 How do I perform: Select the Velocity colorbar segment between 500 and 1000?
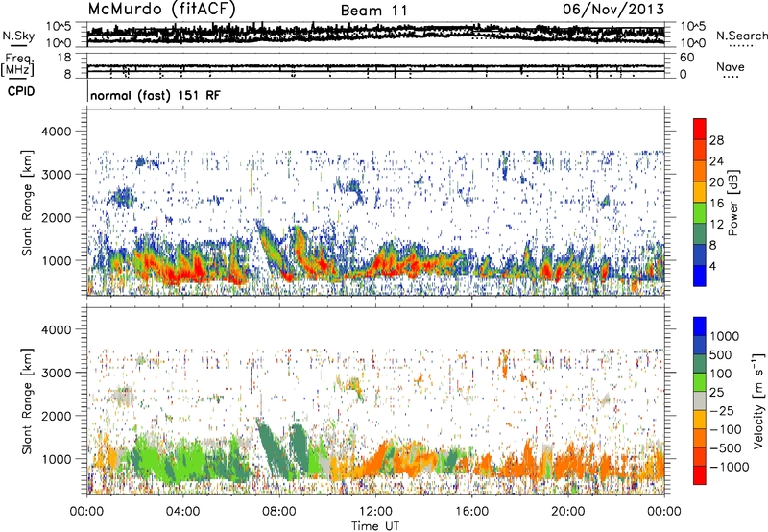[x=700, y=345]
